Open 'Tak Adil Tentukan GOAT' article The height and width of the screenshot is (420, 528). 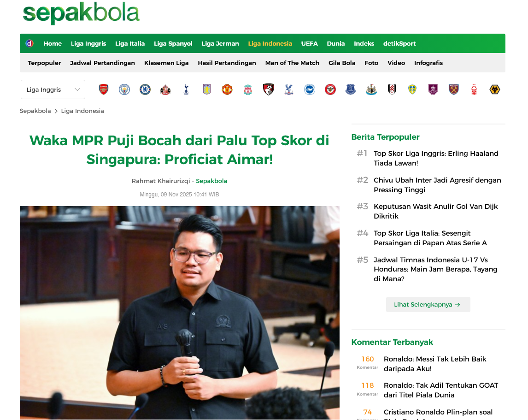(441, 390)
